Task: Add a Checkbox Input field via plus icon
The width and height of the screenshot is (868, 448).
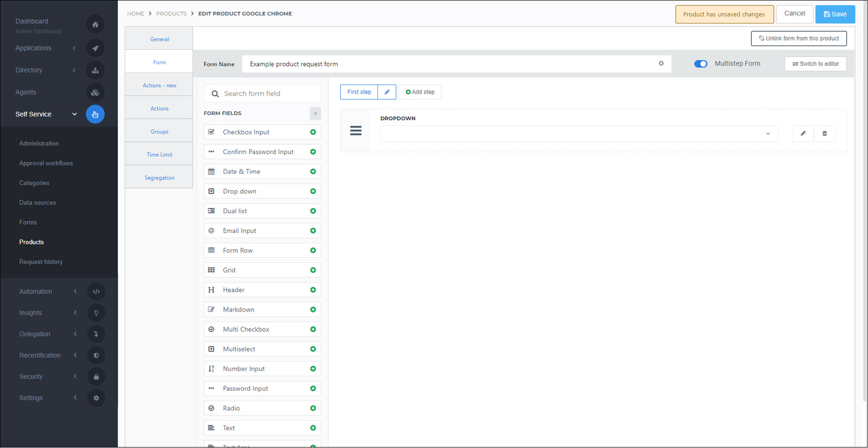Action: click(313, 132)
